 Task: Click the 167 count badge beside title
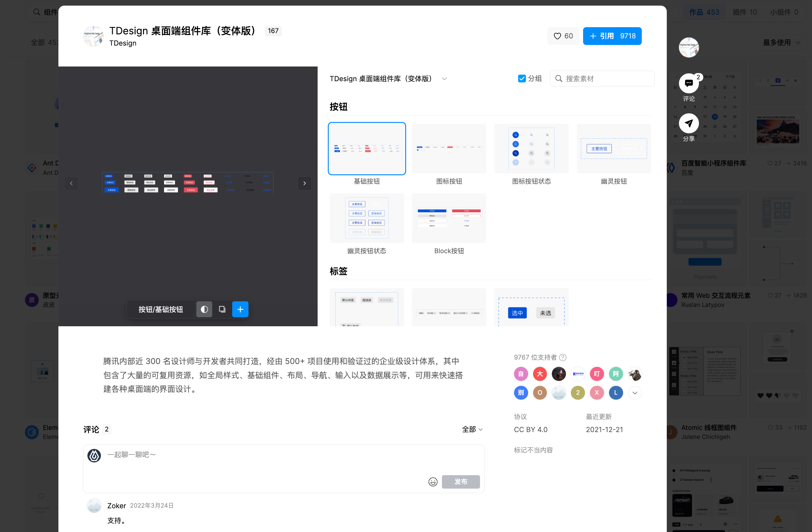273,31
